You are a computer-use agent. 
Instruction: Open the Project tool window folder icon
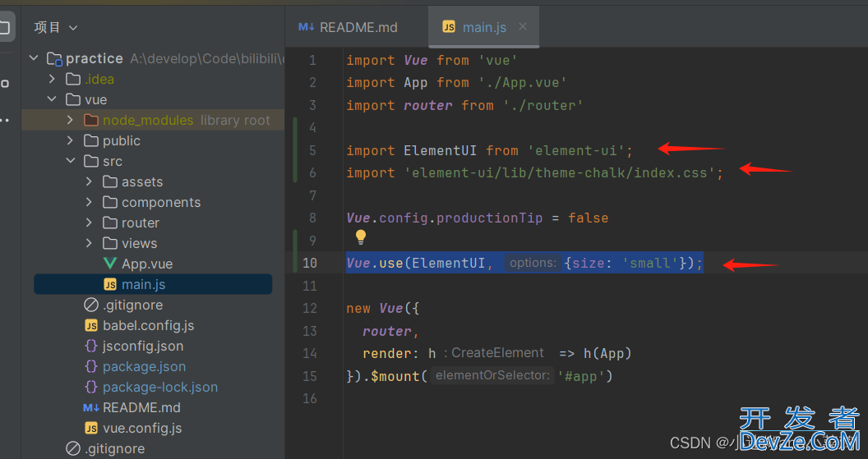tap(4, 27)
